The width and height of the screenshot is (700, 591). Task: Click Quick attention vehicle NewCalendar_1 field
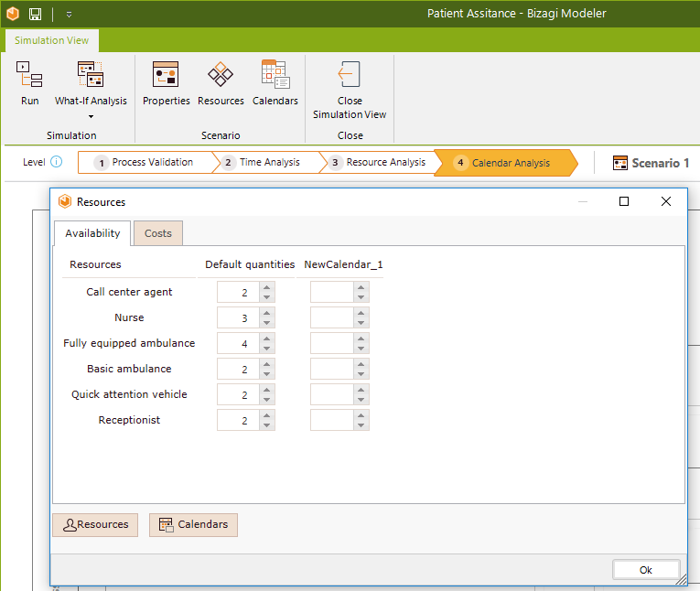331,395
